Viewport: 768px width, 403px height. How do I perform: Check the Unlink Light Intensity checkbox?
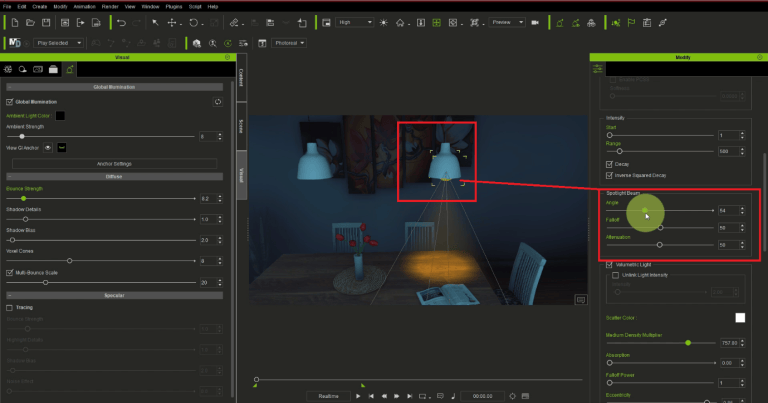tap(616, 275)
